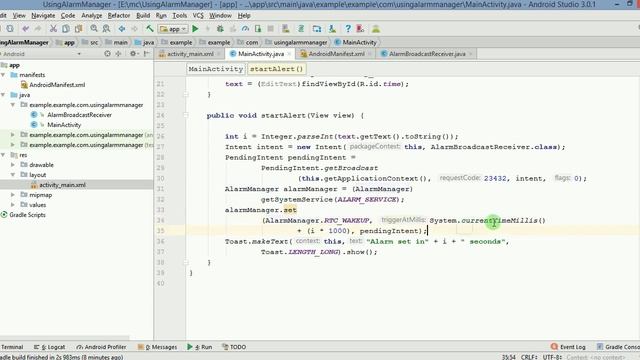Collapse the java folder arrow
This screenshot has height=360, width=640.
(x=3, y=95)
